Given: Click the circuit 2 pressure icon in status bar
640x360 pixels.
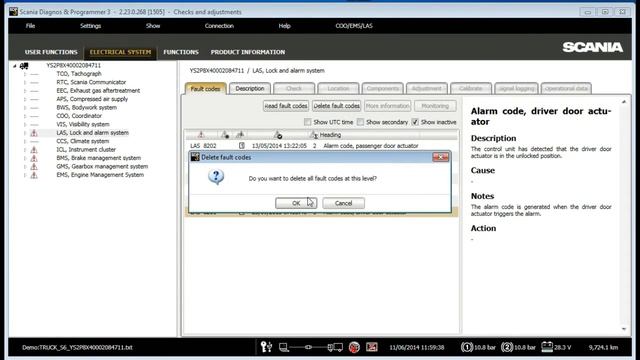Looking at the screenshot, I should pyautogui.click(x=507, y=347).
